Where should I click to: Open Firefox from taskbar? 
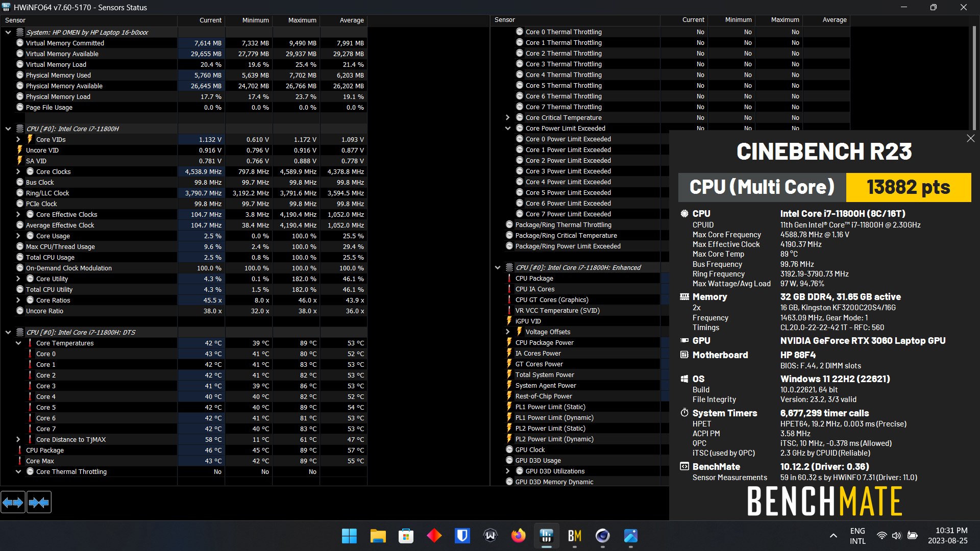pyautogui.click(x=518, y=536)
